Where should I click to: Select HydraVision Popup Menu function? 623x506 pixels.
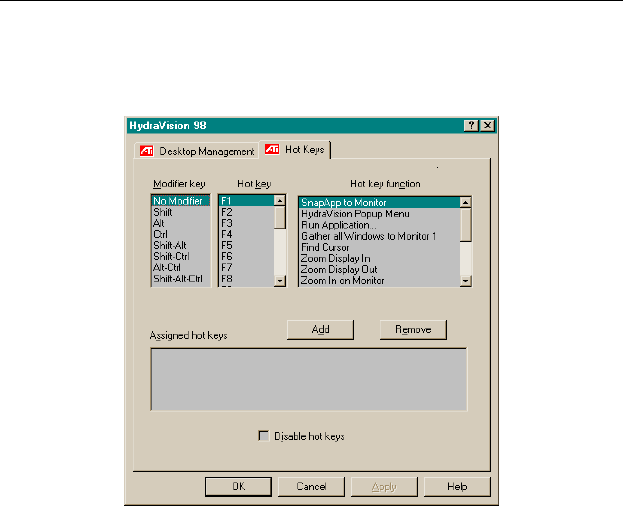point(379,214)
